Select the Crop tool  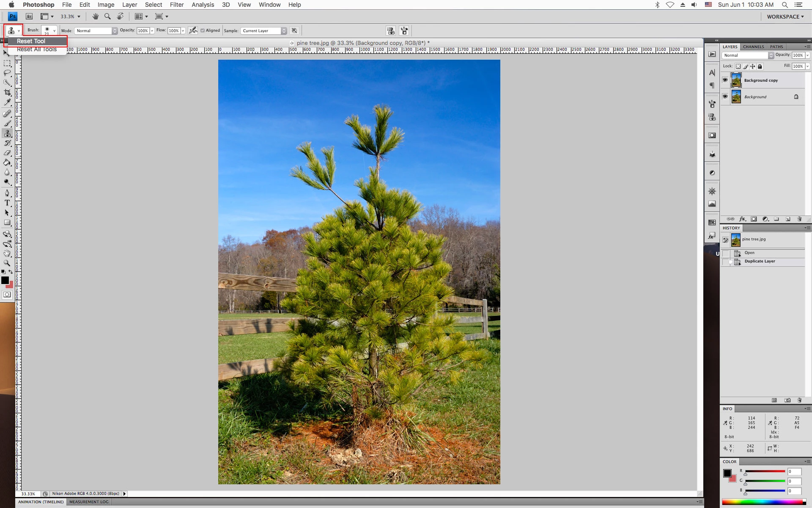(x=7, y=92)
